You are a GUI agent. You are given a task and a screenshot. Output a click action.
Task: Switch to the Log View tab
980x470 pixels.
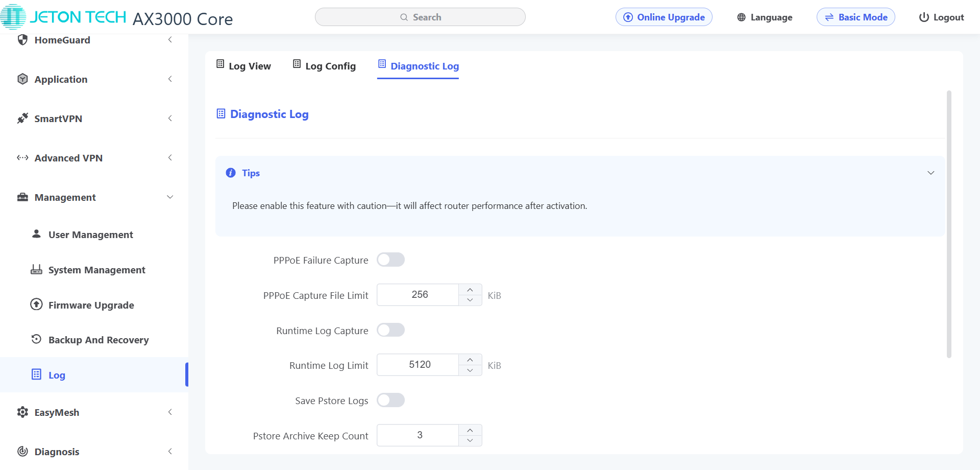pos(244,66)
